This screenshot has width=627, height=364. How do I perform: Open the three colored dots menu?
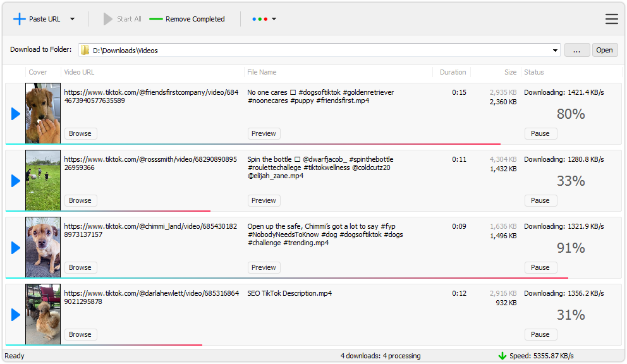[x=264, y=19]
